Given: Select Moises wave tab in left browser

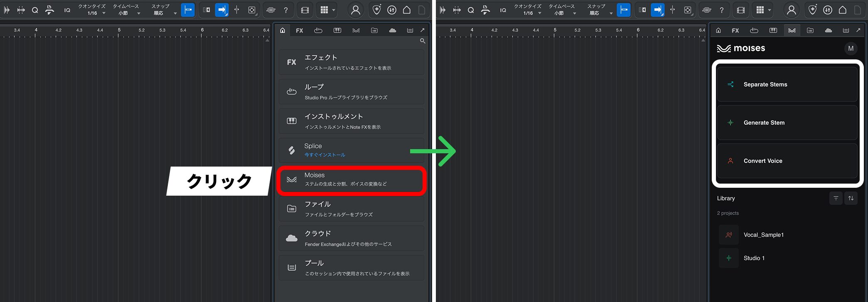Looking at the screenshot, I should (356, 30).
